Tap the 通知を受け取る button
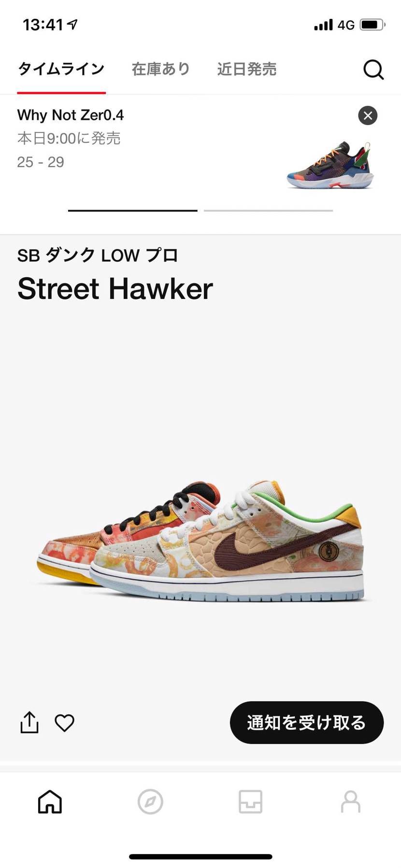Viewport: 401px width, 868px height. [x=307, y=722]
